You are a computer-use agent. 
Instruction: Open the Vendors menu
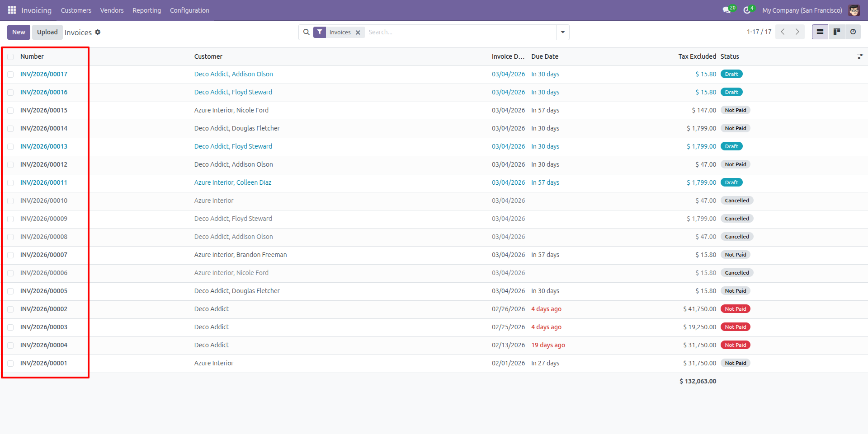point(112,10)
